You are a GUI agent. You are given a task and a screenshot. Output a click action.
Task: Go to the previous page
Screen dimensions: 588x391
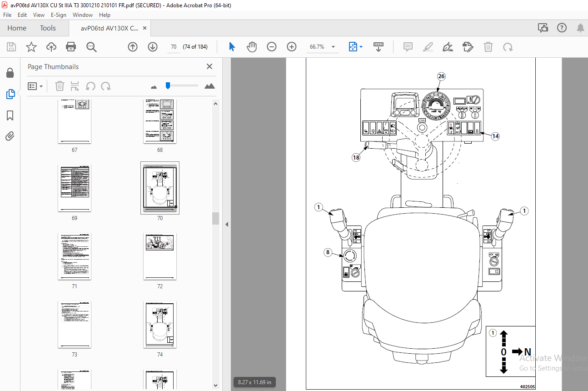pos(133,47)
